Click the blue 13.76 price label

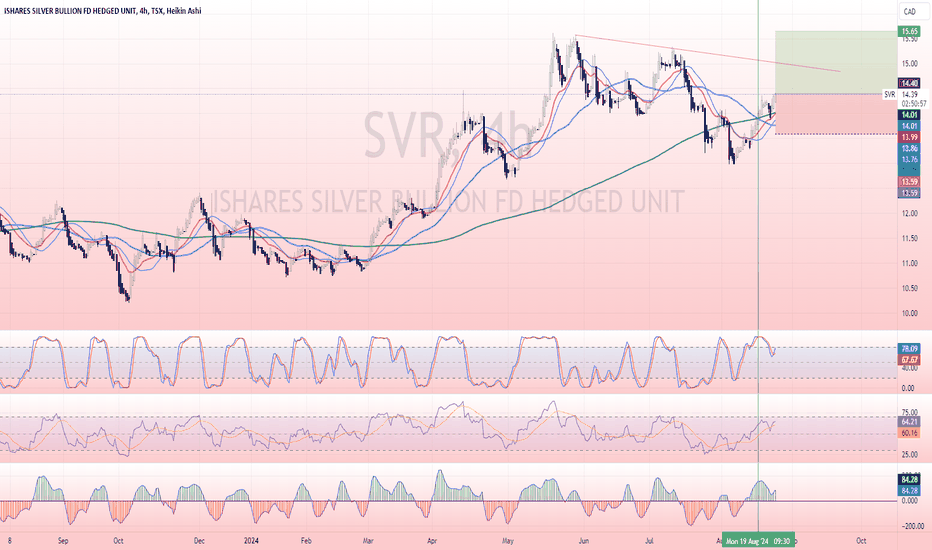[x=909, y=159]
